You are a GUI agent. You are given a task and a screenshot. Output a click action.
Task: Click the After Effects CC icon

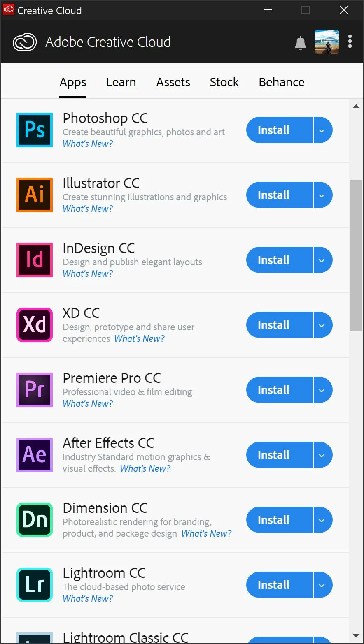pos(35,455)
